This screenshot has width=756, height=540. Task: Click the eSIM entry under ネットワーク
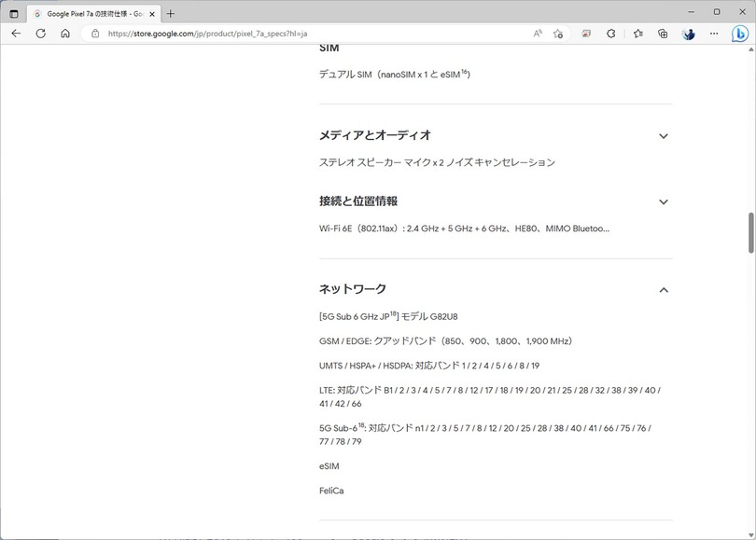point(329,466)
